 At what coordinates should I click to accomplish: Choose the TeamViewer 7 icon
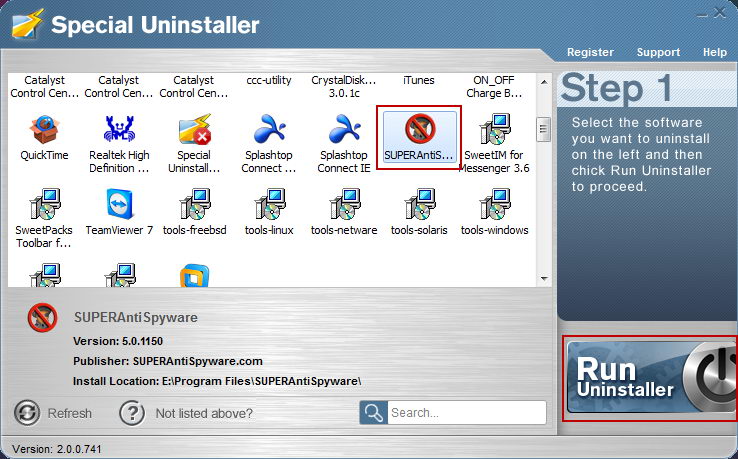119,204
